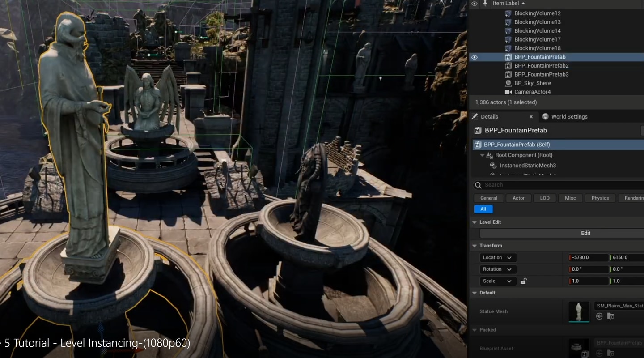
Task: Toggle the Scale lock icon
Action: click(x=523, y=281)
